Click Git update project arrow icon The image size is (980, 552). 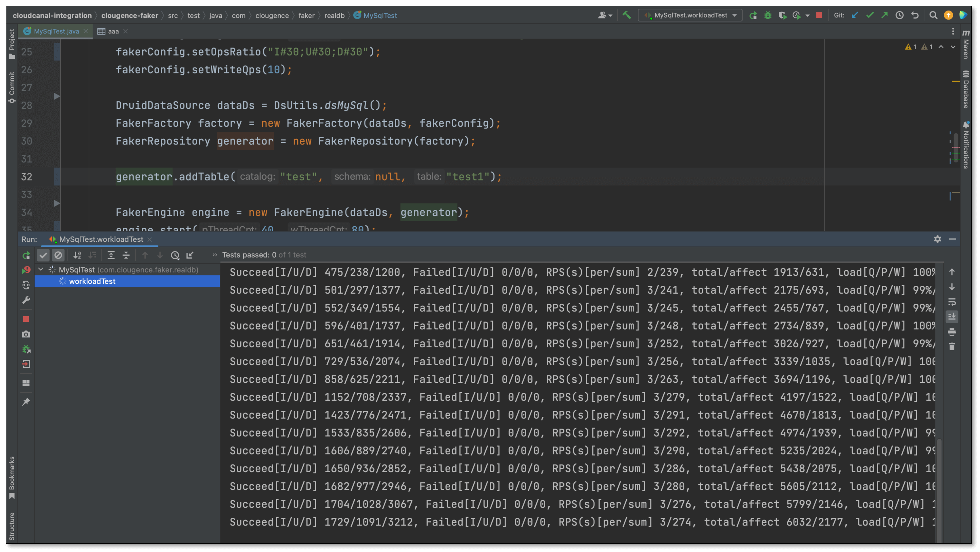click(x=855, y=15)
